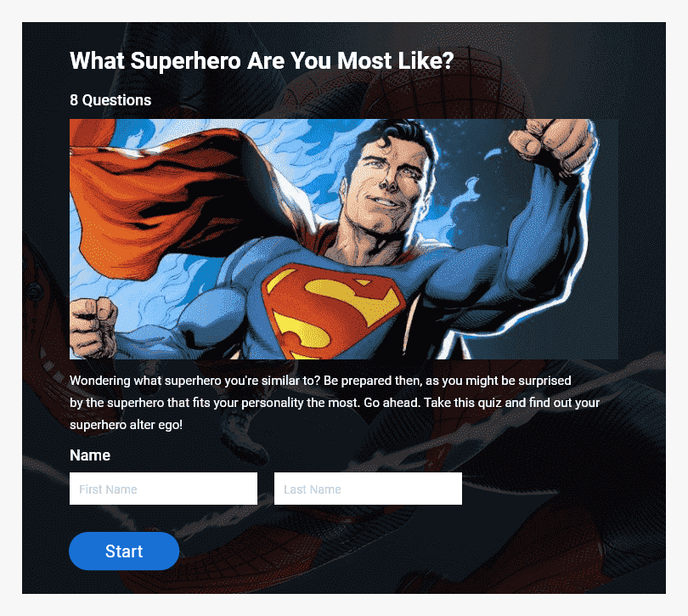The height and width of the screenshot is (616, 688).
Task: Click the quiz description paragraph
Action: 335,403
